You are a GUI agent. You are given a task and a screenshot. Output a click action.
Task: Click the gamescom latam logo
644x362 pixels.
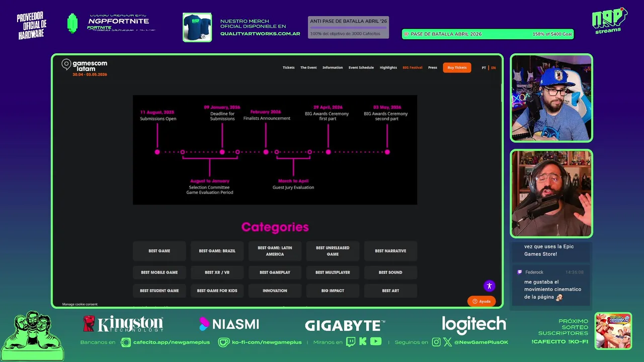(85, 67)
